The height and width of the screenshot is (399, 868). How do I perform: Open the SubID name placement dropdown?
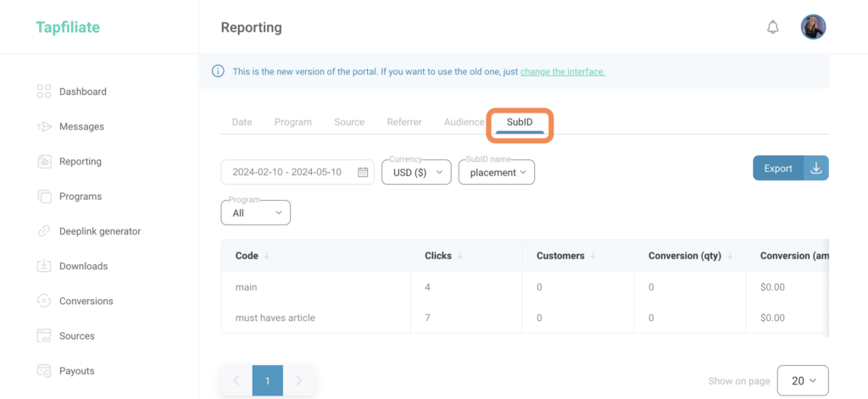click(x=497, y=172)
